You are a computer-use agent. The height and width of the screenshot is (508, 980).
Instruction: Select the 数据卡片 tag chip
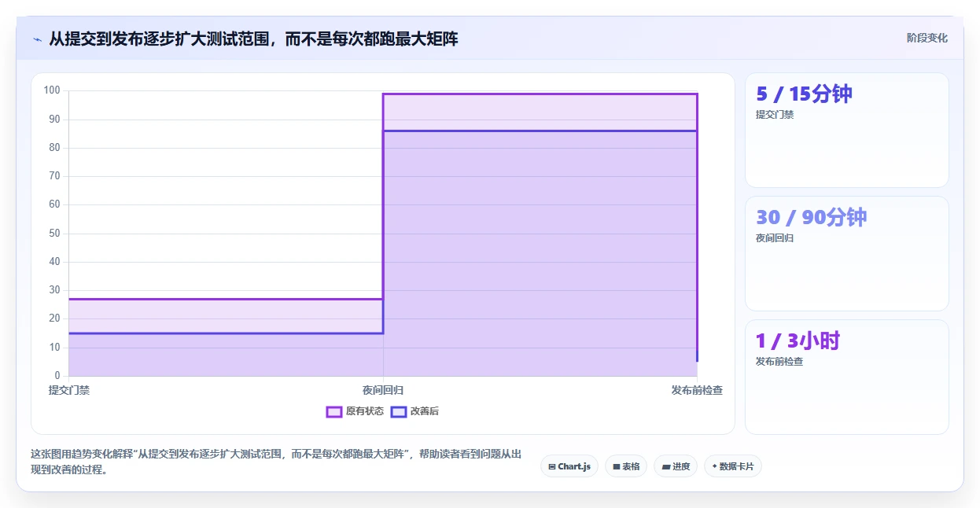pyautogui.click(x=733, y=466)
